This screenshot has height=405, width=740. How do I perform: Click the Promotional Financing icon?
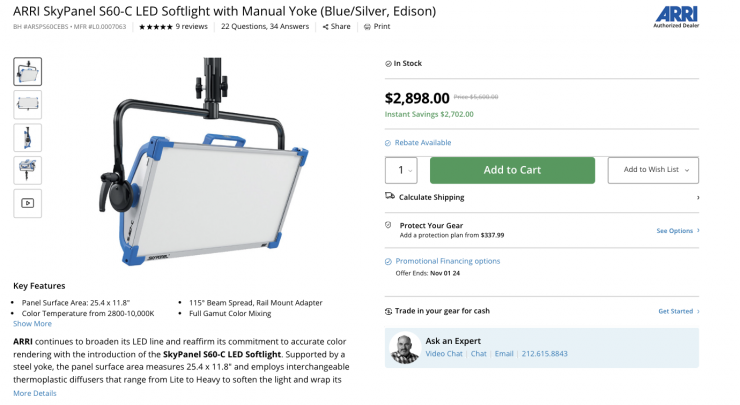(x=389, y=261)
